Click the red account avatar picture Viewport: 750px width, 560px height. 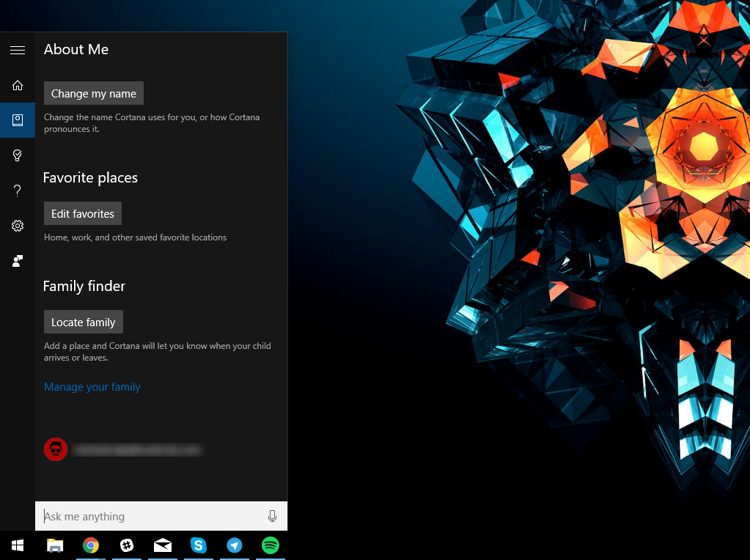56,449
